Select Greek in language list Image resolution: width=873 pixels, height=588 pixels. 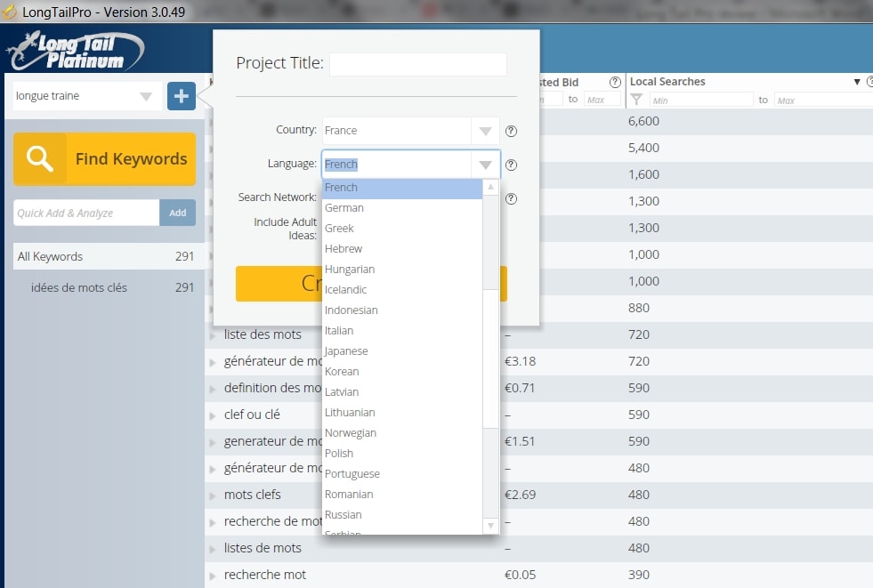point(402,229)
